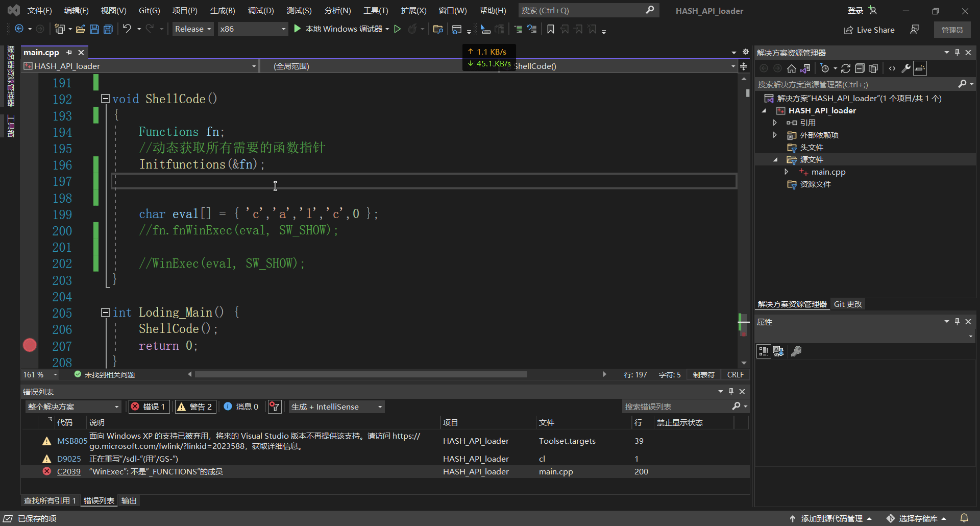
Task: Open the 调试(D) menu
Action: [261, 10]
